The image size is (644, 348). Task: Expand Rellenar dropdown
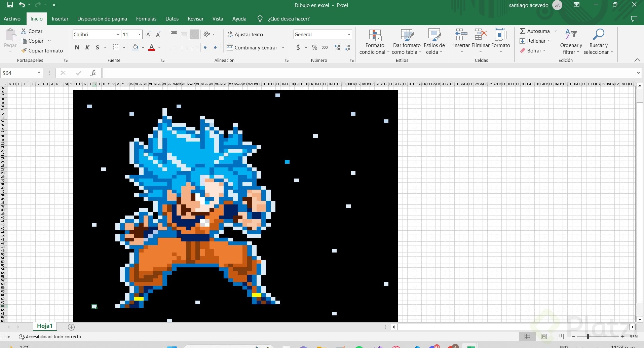pyautogui.click(x=548, y=41)
